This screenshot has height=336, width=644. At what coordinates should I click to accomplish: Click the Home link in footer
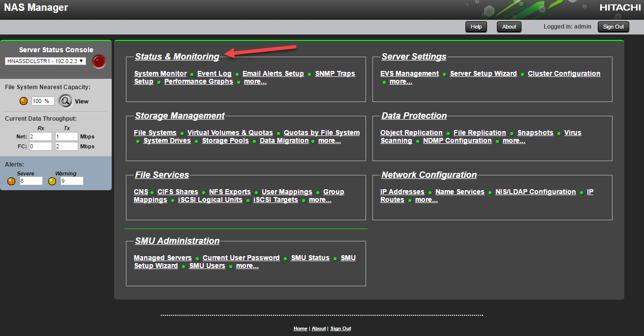coord(300,329)
